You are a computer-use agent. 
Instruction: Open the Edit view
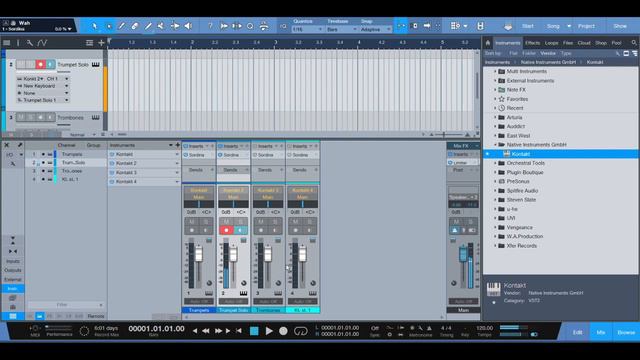click(x=577, y=332)
